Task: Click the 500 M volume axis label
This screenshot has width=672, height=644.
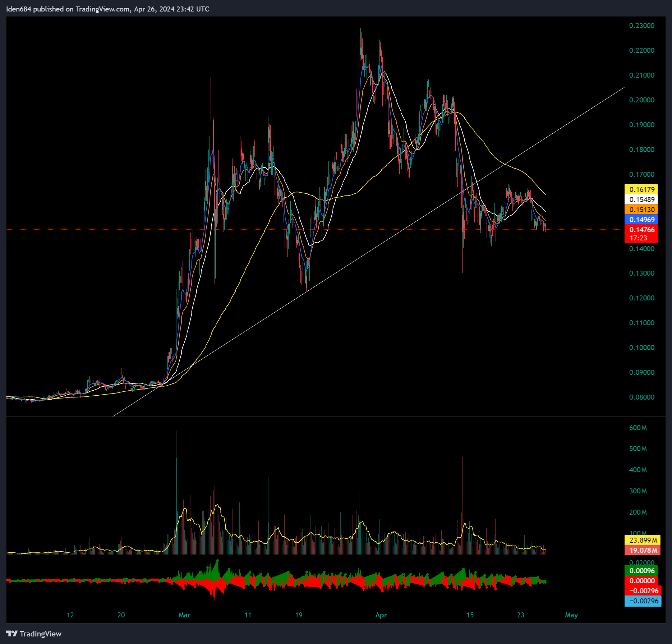Action: (x=638, y=448)
